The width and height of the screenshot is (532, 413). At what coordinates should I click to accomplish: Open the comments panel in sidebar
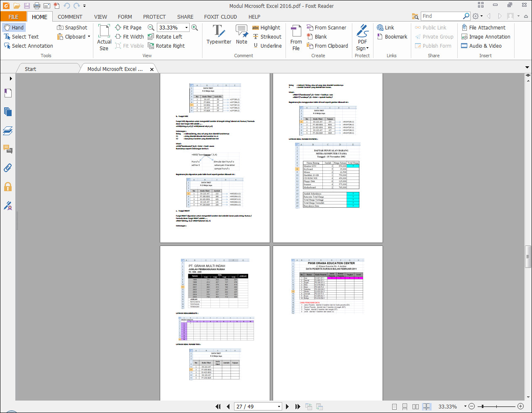[8, 149]
